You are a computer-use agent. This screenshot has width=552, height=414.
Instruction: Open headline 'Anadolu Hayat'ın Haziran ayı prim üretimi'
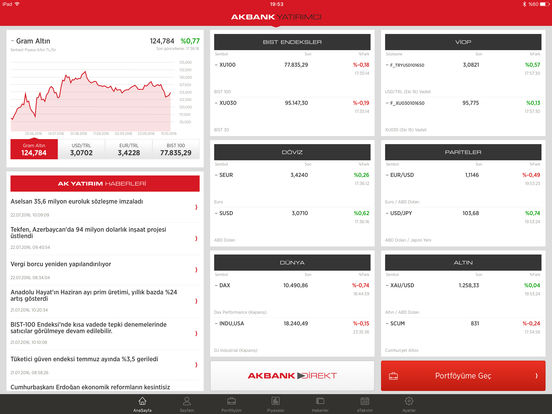tap(94, 295)
